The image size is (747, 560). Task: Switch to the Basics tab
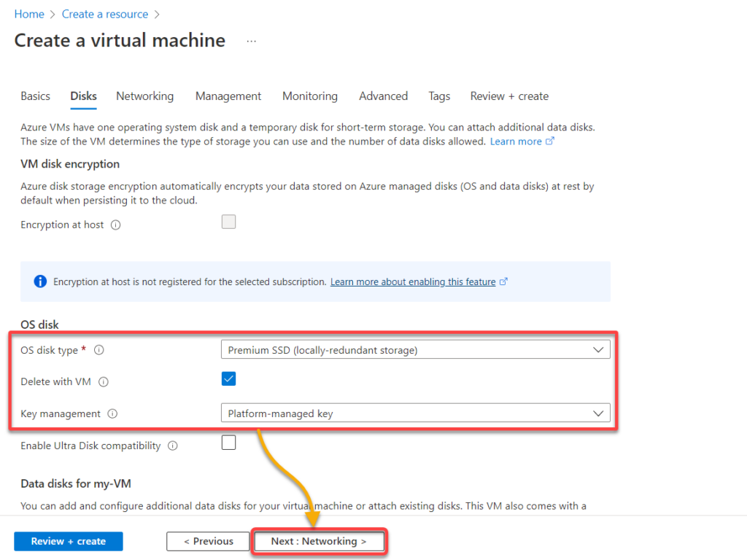point(35,96)
